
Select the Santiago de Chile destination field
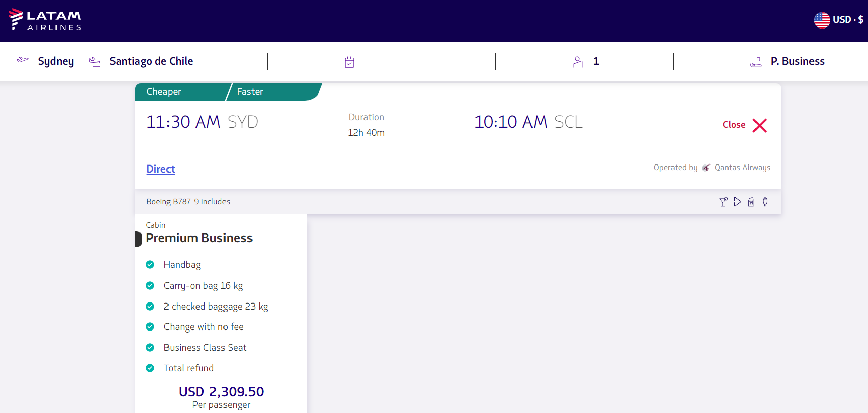(x=151, y=61)
